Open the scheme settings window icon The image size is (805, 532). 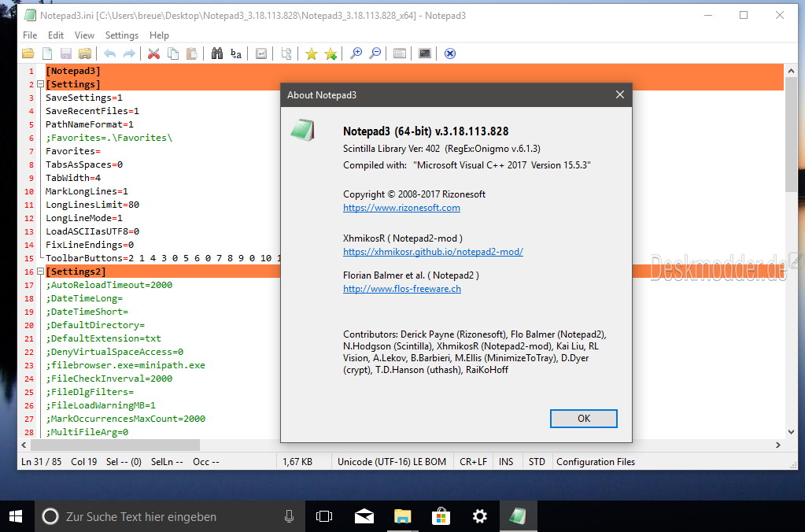[x=400, y=54]
